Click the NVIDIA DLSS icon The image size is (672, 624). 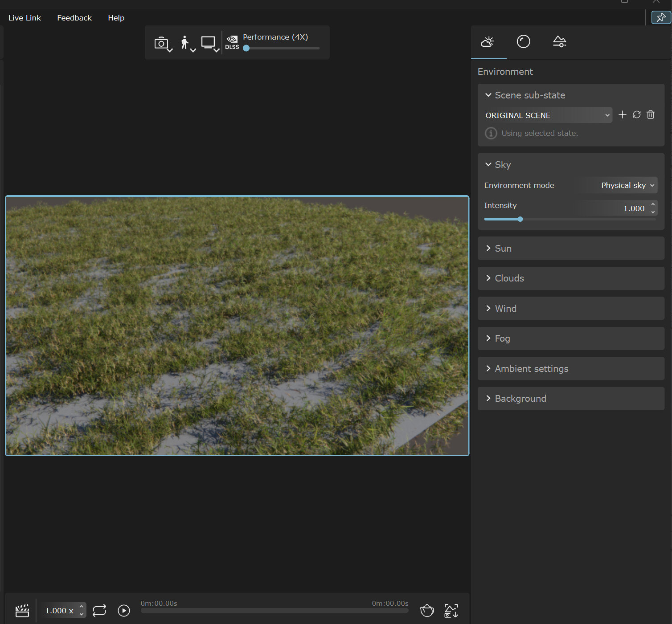click(x=232, y=42)
